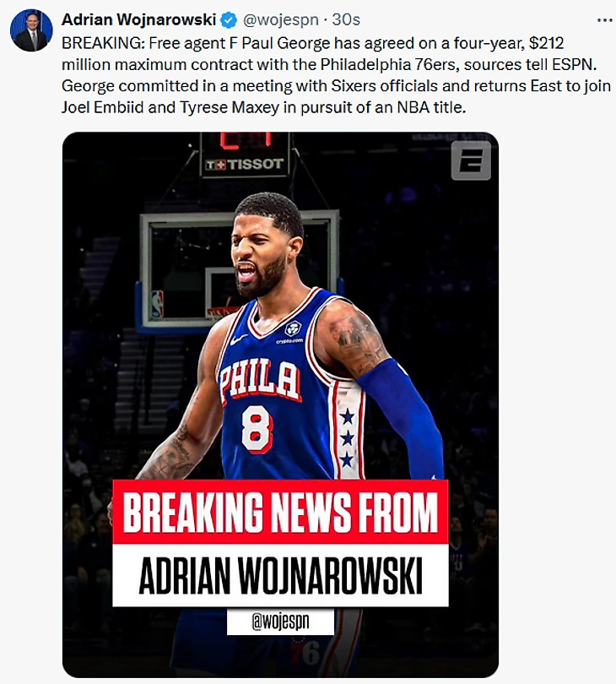The height and width of the screenshot is (684, 616).
Task: Open Adrian Wojnarowski's profile avatar
Action: [31, 30]
